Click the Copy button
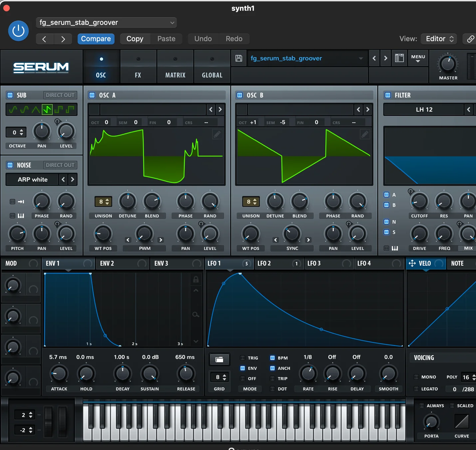This screenshot has width=476, height=450. [135, 39]
